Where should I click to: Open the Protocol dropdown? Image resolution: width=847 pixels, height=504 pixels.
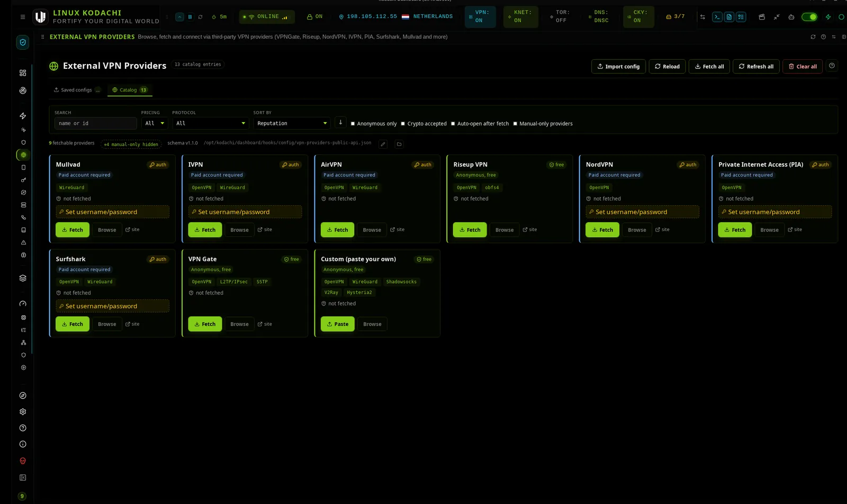tap(210, 123)
